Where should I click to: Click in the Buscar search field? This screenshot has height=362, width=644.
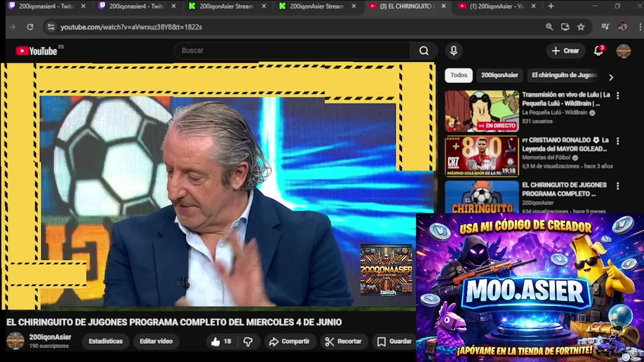click(x=292, y=51)
